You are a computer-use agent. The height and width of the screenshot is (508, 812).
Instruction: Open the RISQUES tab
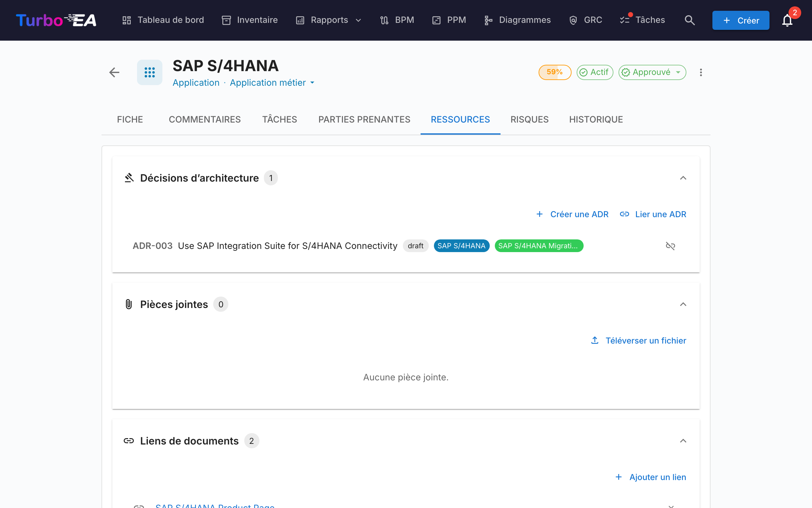(529, 119)
